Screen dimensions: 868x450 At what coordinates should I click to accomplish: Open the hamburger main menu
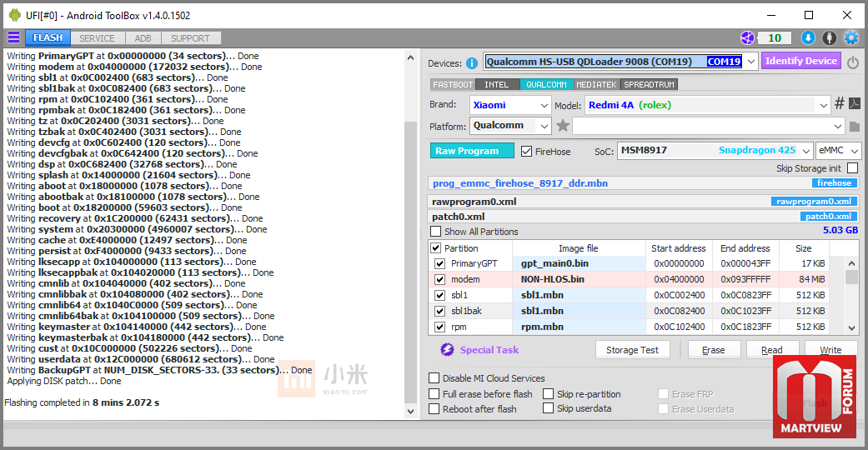pyautogui.click(x=13, y=37)
